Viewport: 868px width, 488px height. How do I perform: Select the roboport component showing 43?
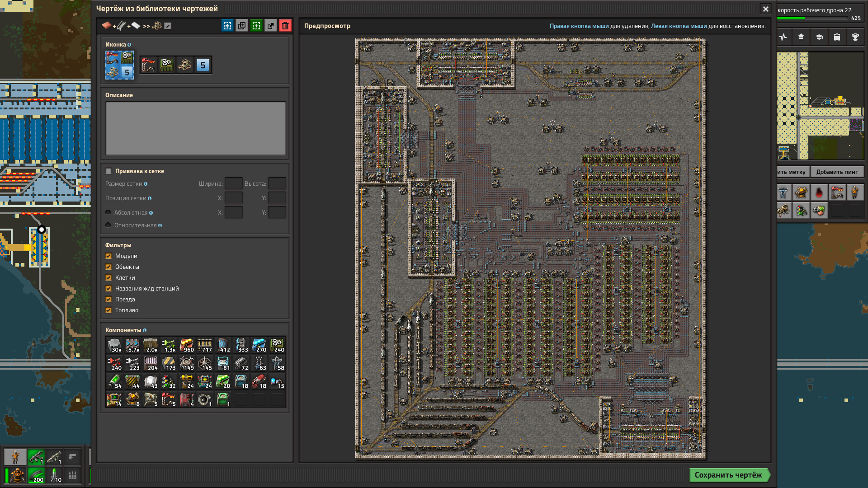point(151,381)
